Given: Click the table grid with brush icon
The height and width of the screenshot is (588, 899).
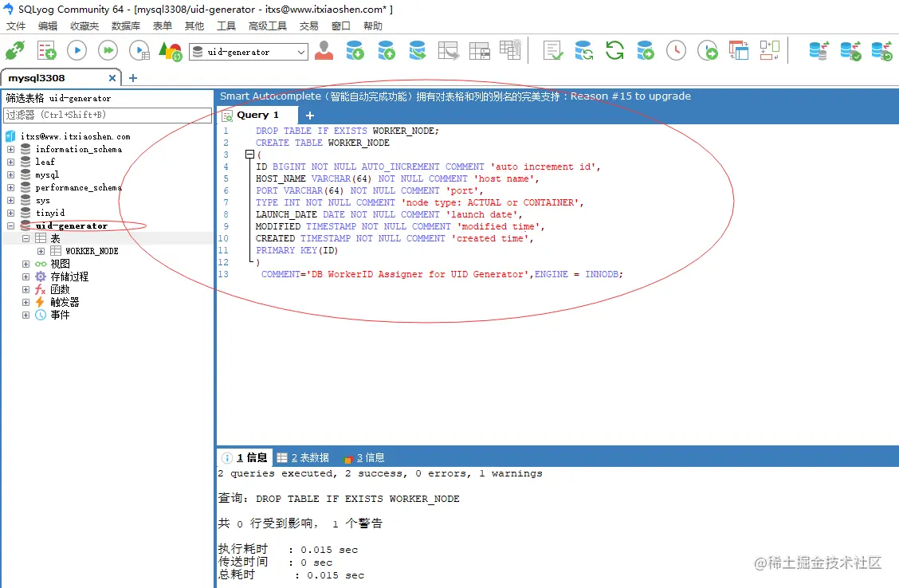Looking at the screenshot, I should pyautogui.click(x=510, y=50).
